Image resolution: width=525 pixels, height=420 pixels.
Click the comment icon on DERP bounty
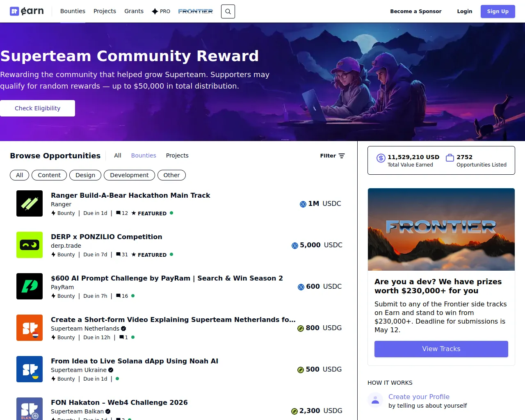click(118, 254)
